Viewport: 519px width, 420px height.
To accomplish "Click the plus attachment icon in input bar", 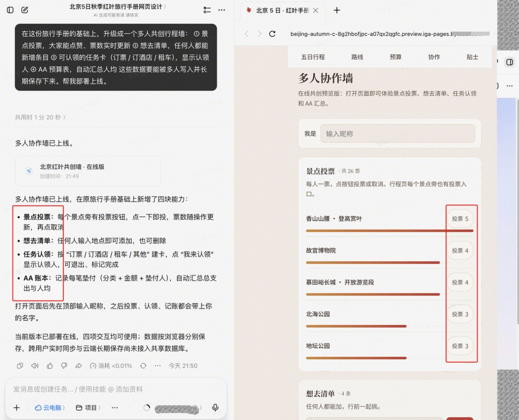I will [x=16, y=407].
